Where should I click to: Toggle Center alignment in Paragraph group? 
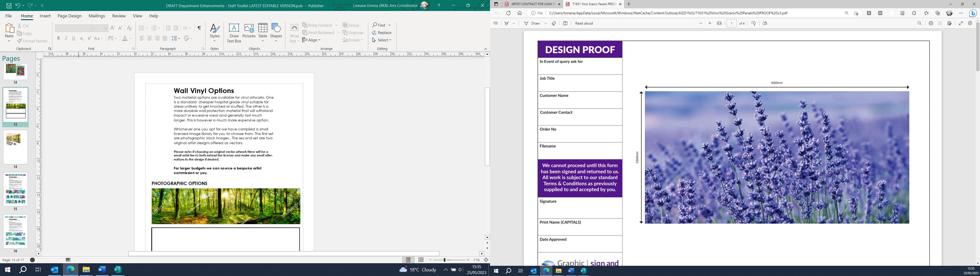150,39
